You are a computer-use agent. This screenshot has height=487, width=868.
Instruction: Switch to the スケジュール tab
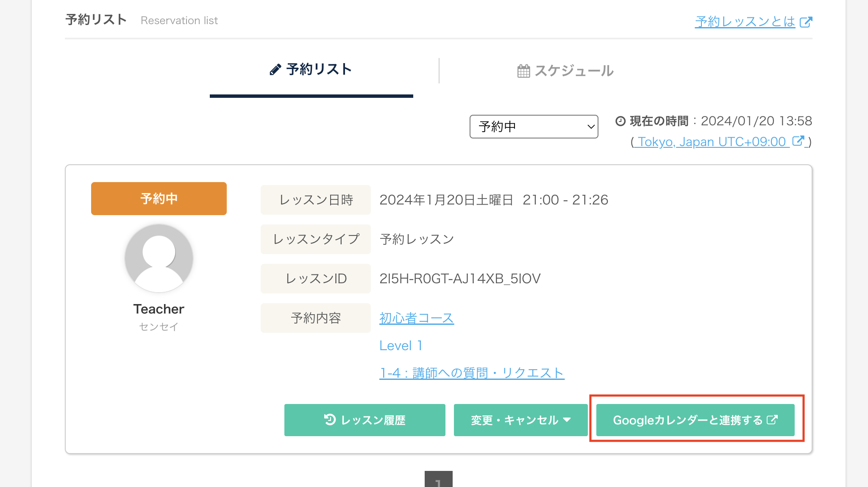click(565, 71)
